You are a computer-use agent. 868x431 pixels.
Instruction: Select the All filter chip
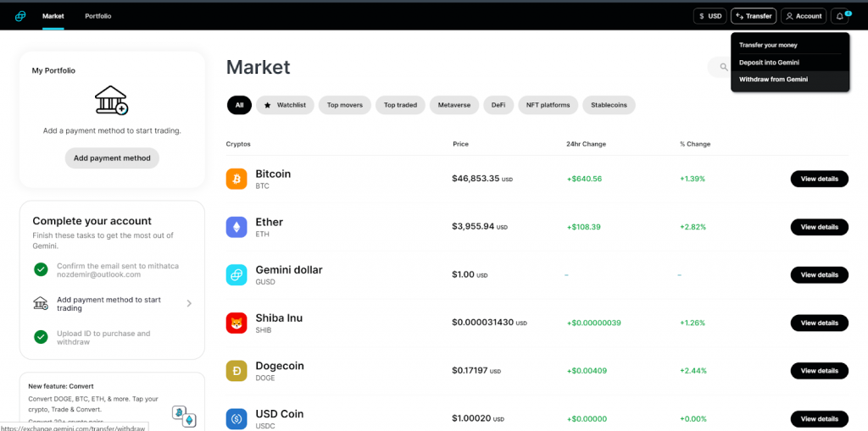pyautogui.click(x=239, y=104)
